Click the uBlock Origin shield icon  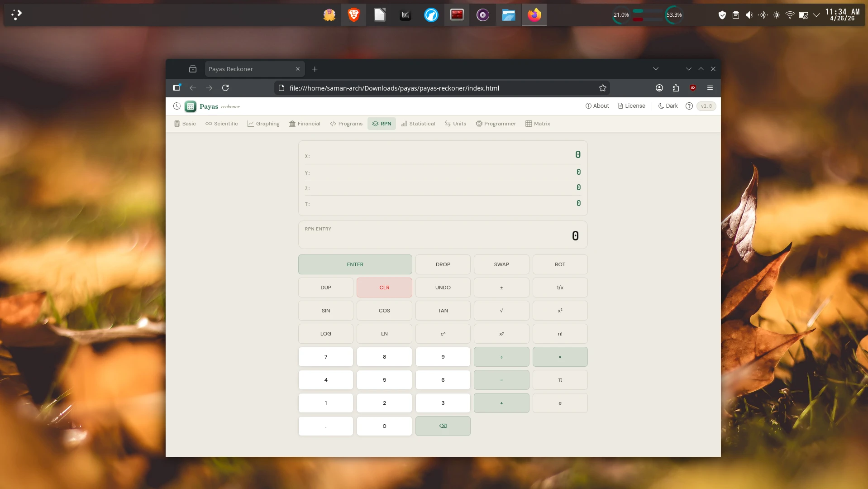pyautogui.click(x=692, y=88)
